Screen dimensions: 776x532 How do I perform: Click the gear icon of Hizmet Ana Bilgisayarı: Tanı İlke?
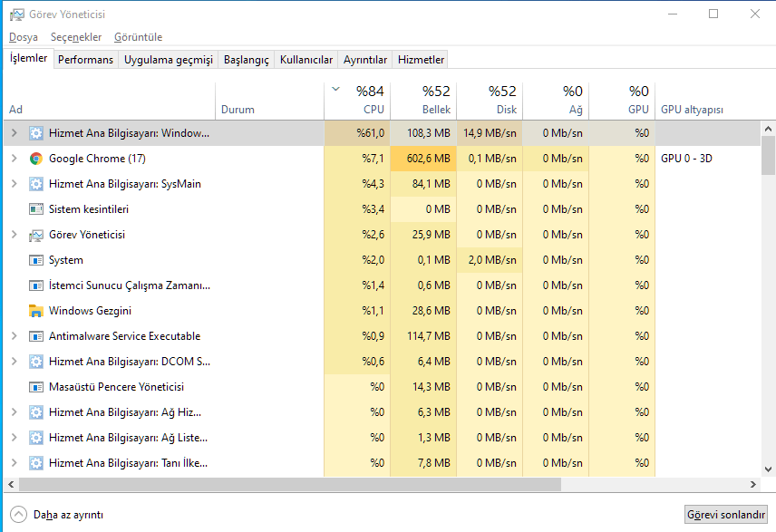[x=35, y=463]
